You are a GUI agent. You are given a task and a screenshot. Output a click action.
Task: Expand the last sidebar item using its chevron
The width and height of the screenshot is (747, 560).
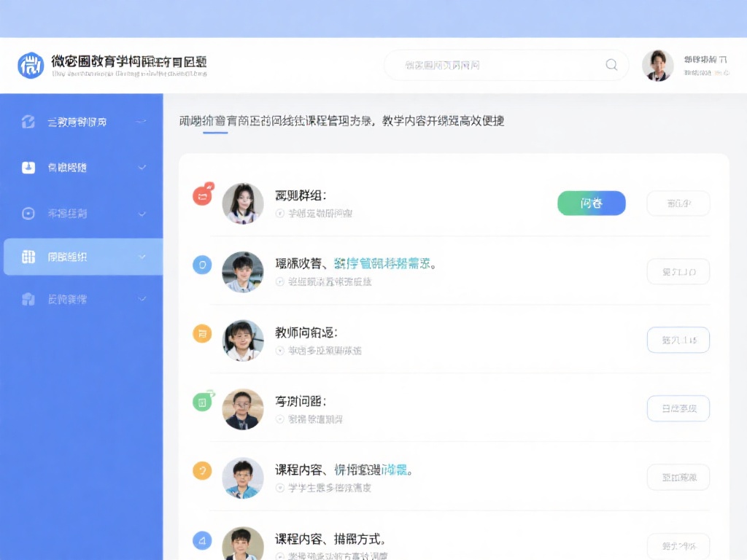click(142, 299)
